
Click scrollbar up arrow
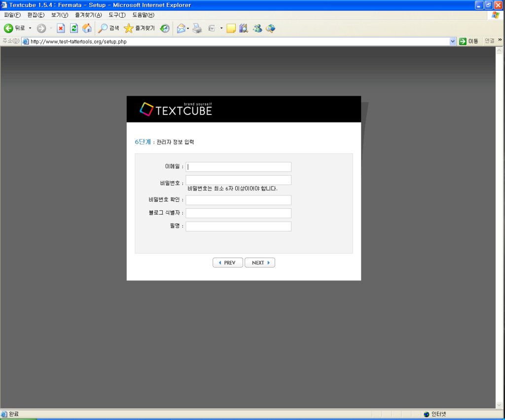(499, 50)
